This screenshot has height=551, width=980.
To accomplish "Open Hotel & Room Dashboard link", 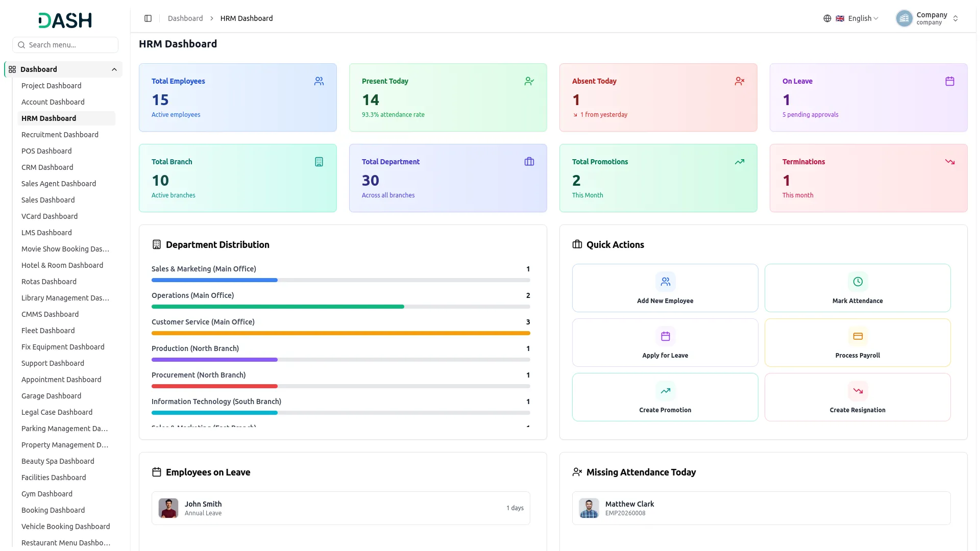I will pos(62,265).
